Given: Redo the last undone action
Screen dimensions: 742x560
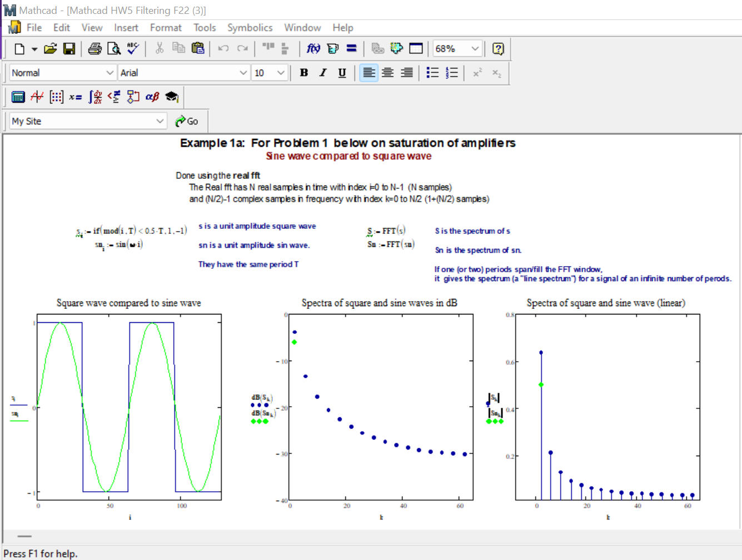Looking at the screenshot, I should tap(242, 49).
